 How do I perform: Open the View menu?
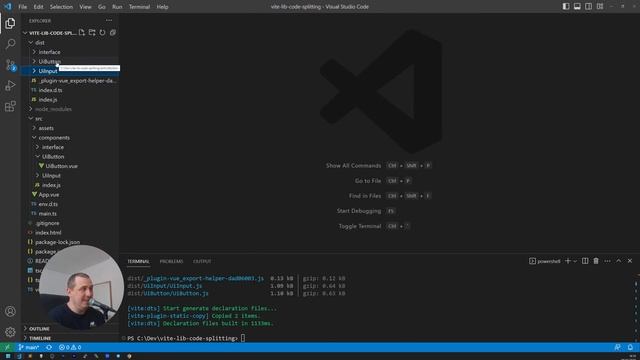85,7
